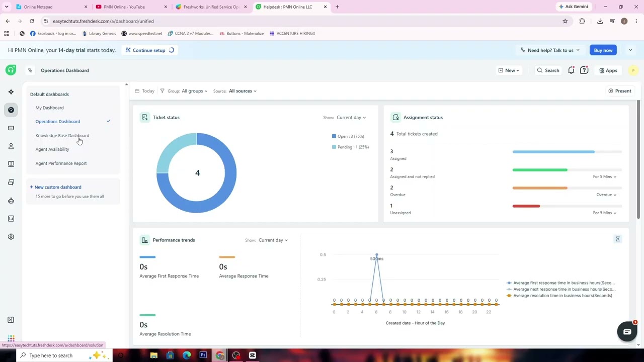
Task: Toggle the dashboard list icon beside Operations Dashboard
Action: (30, 70)
